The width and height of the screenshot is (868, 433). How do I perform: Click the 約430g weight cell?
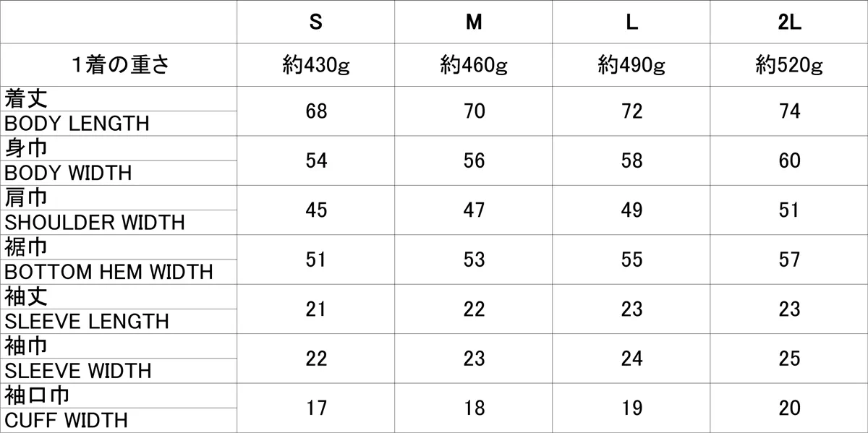(316, 67)
